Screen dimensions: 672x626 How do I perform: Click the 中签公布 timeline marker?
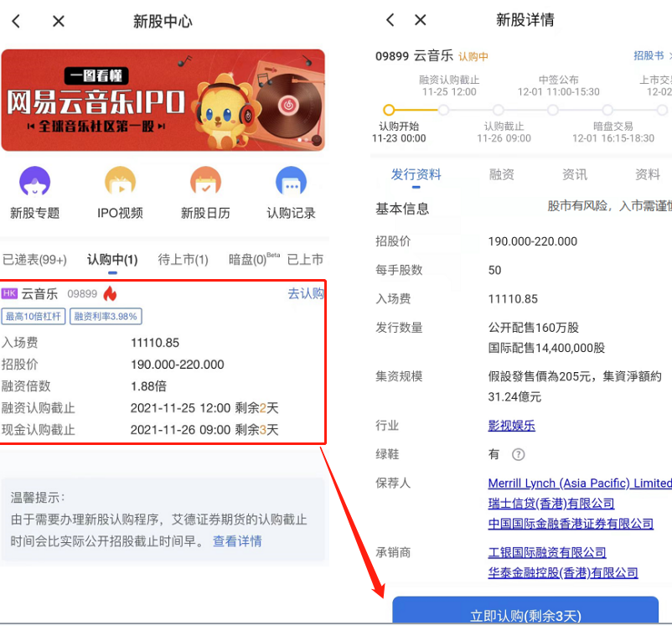pyautogui.click(x=553, y=110)
